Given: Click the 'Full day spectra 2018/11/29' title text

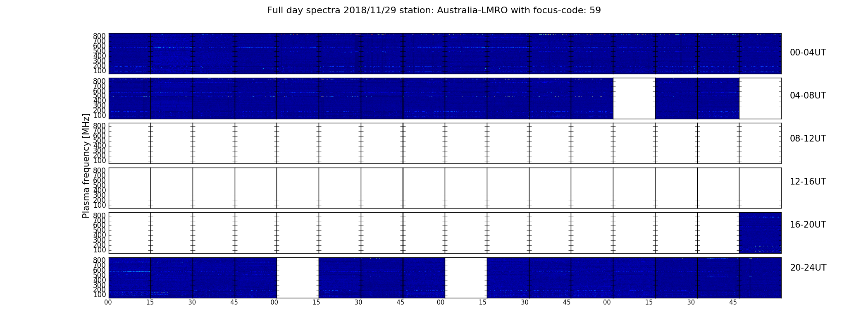Looking at the screenshot, I should (x=331, y=10).
